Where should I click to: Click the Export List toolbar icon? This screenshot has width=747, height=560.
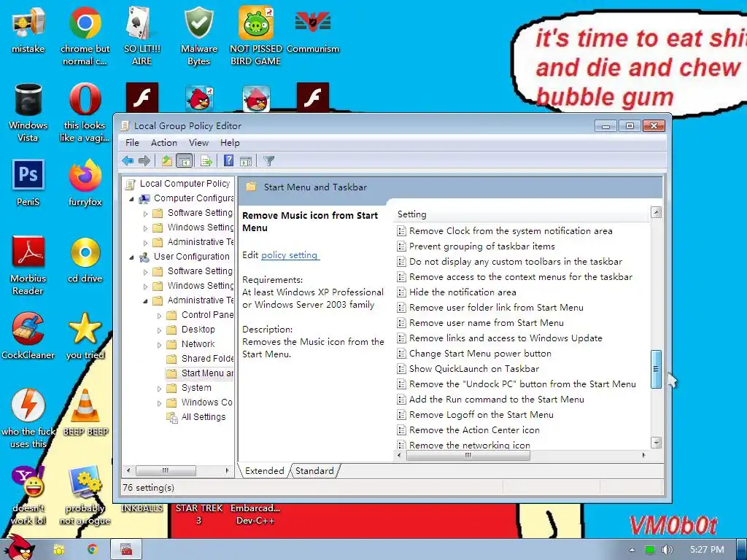(x=206, y=161)
